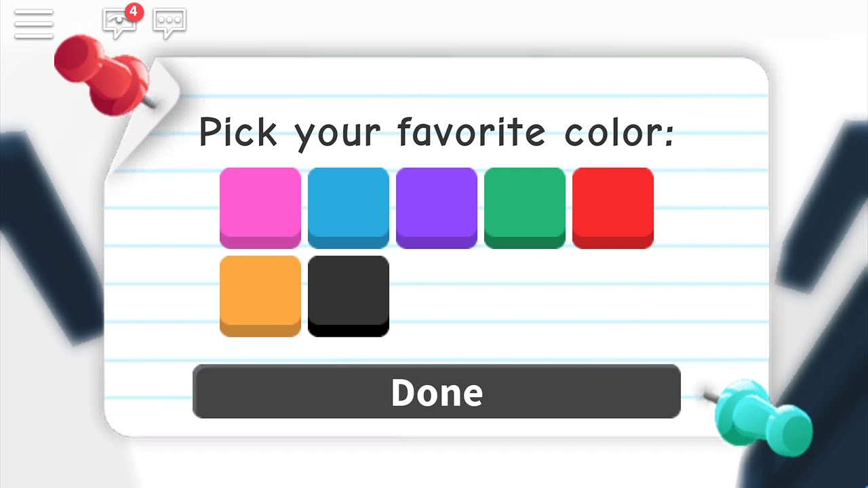This screenshot has width=868, height=488.
Task: Click the empty lined area beside black swatch
Action: coord(536,296)
